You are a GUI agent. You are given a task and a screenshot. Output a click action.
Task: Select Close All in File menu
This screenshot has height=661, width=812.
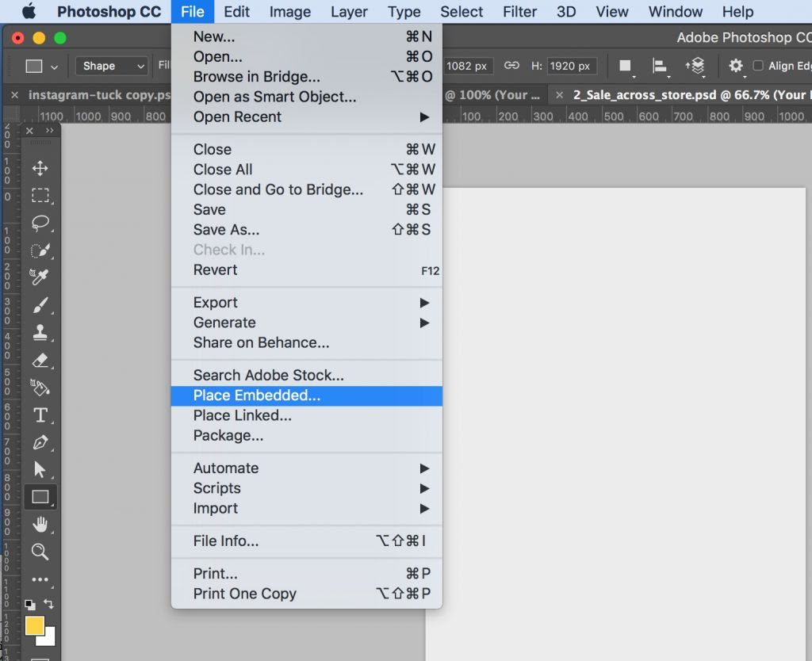click(x=307, y=170)
